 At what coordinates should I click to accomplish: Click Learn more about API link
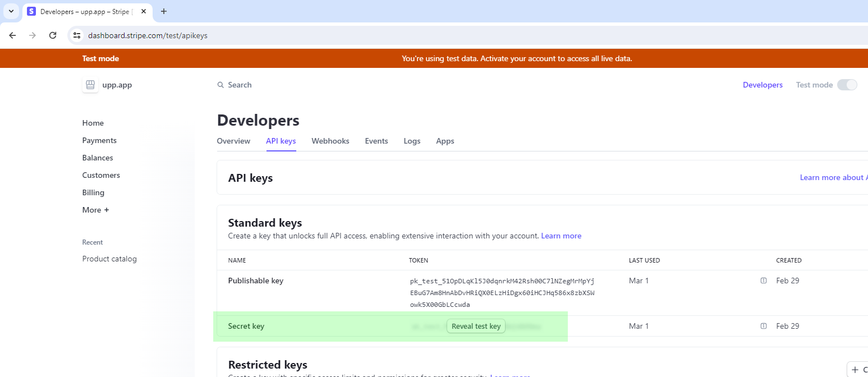point(834,177)
